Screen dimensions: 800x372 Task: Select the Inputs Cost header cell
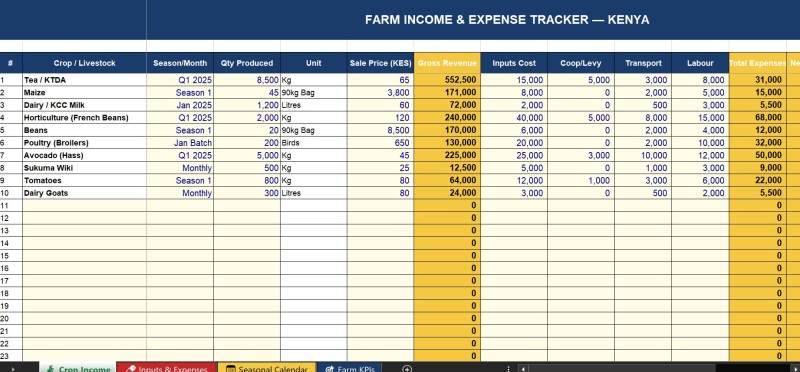(514, 63)
